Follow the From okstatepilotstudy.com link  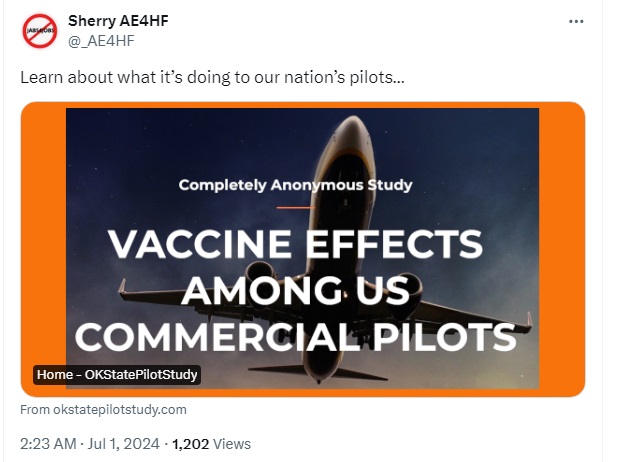tap(103, 409)
